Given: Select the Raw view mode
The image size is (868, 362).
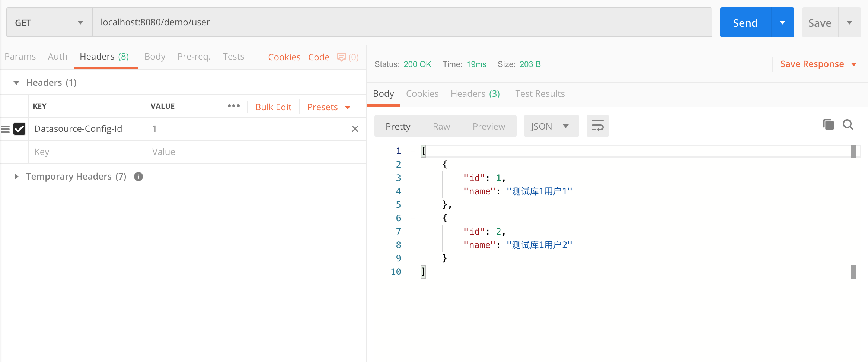Looking at the screenshot, I should [x=441, y=126].
